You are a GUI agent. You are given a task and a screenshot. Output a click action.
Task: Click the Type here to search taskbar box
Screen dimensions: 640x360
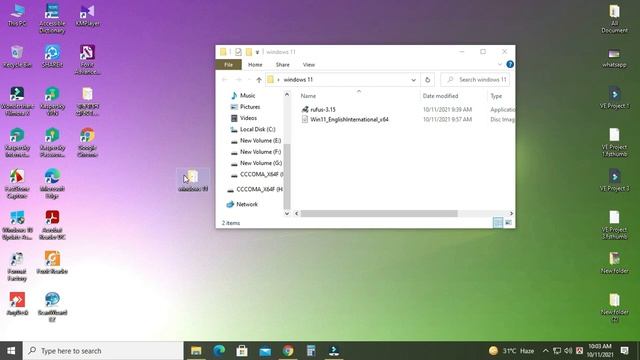(103, 351)
